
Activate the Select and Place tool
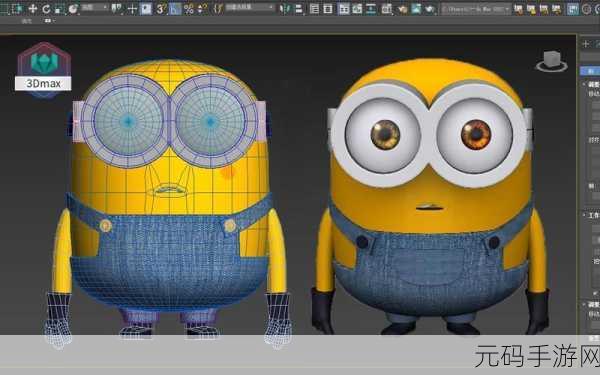(73, 9)
